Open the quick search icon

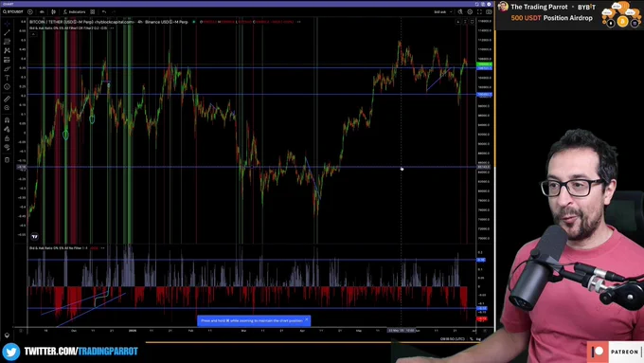[460, 12]
